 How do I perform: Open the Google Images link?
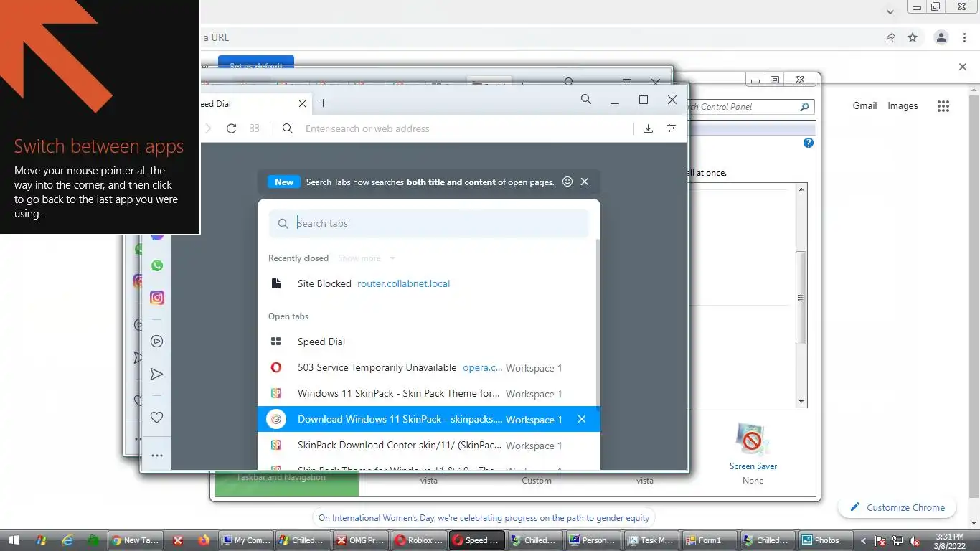point(903,105)
